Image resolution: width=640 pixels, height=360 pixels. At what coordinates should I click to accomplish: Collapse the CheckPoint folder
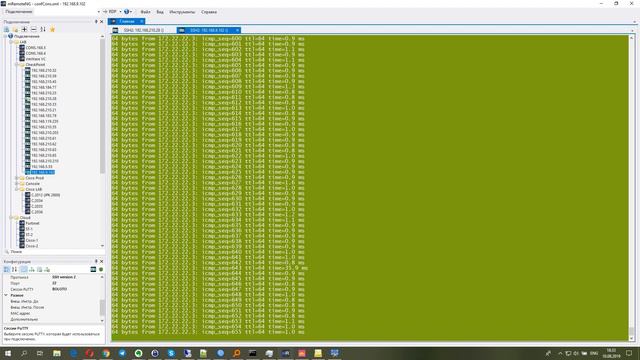click(17, 64)
